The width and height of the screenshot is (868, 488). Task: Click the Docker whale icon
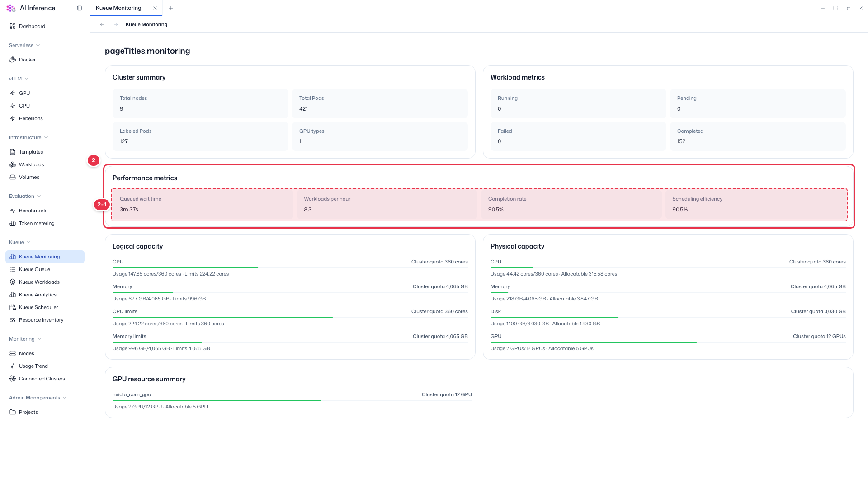click(x=13, y=60)
